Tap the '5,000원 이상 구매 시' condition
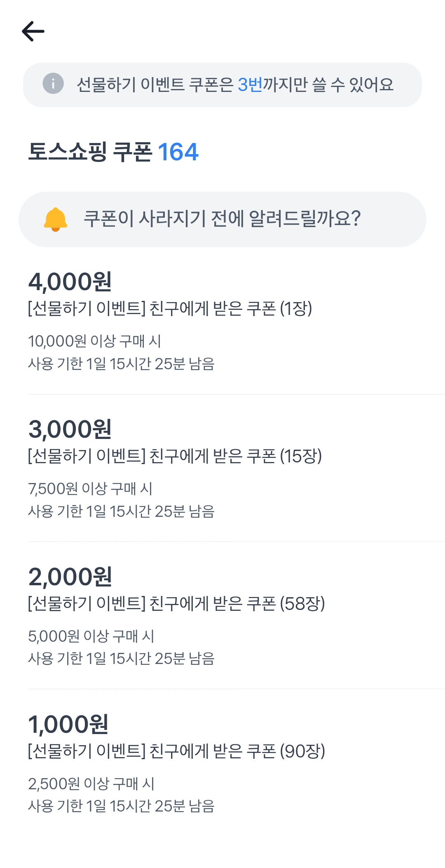This screenshot has height=868, width=445. [x=91, y=636]
